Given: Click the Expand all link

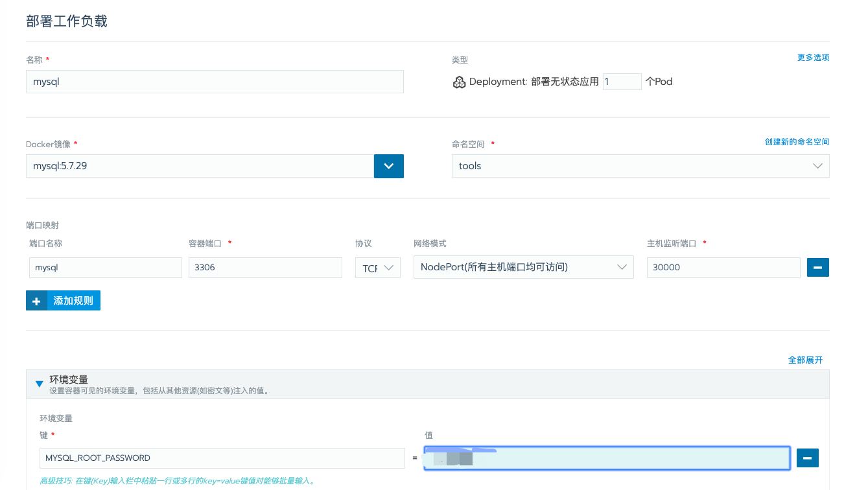Looking at the screenshot, I should (805, 360).
